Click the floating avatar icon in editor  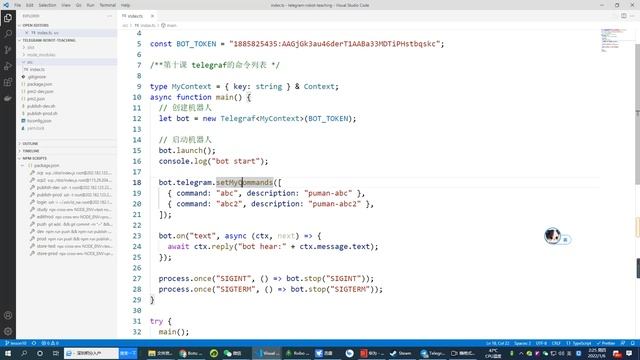coord(552,236)
